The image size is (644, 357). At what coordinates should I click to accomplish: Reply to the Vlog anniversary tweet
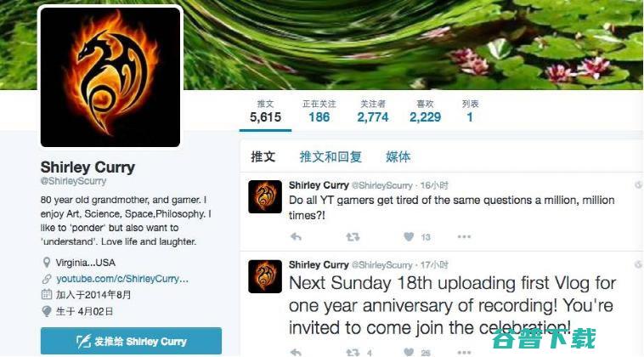[x=297, y=352]
